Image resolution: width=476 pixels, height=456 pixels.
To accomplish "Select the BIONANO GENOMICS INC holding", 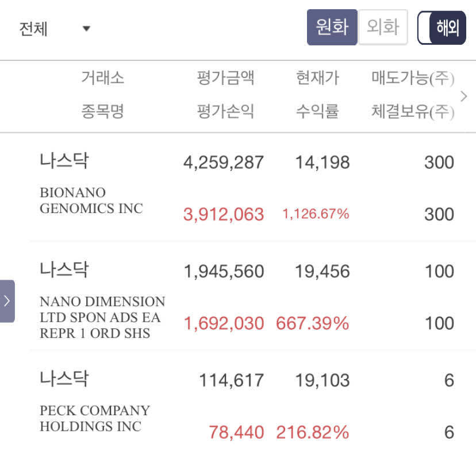I will (x=90, y=201).
